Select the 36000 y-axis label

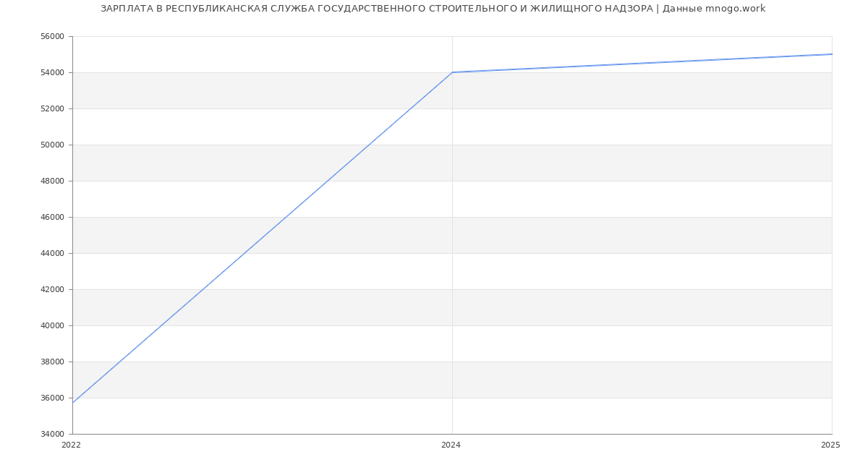coord(52,398)
